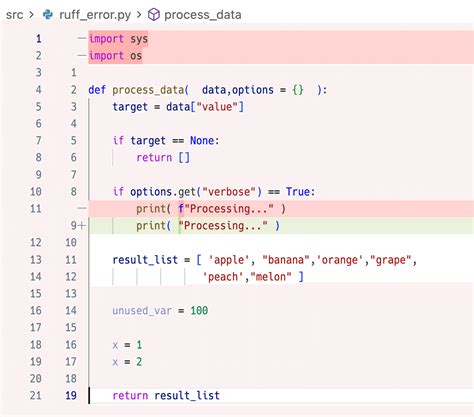The width and height of the screenshot is (474, 417).
Task: Click the result_list assignment line
Action: [x=264, y=260]
